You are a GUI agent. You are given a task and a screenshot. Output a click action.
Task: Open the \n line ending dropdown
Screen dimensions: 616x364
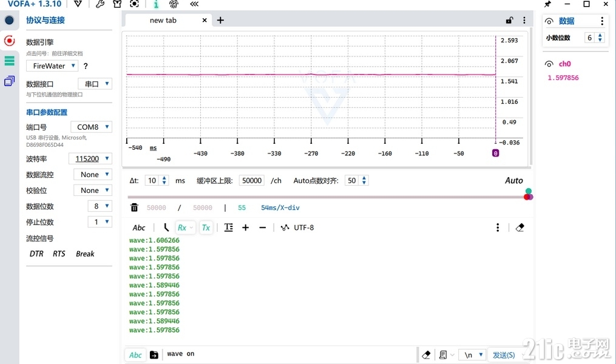tap(473, 355)
